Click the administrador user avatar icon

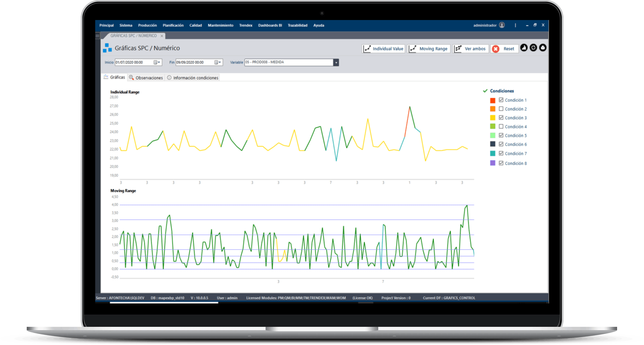(x=502, y=25)
